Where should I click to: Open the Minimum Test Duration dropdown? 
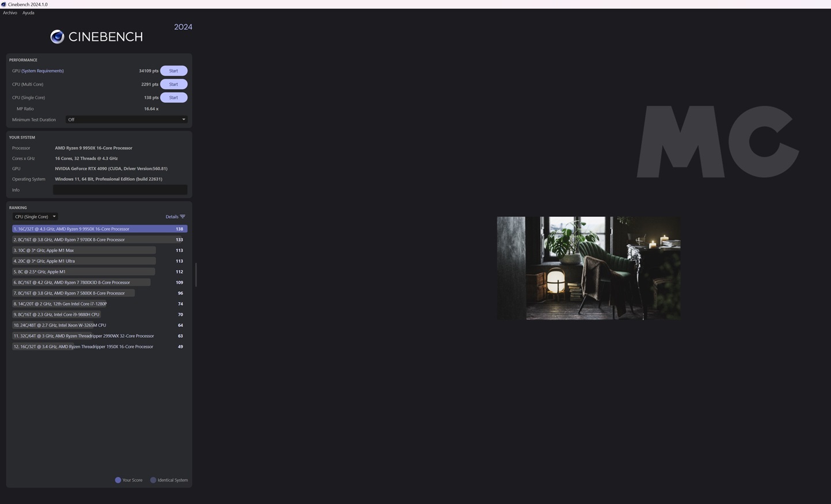127,120
